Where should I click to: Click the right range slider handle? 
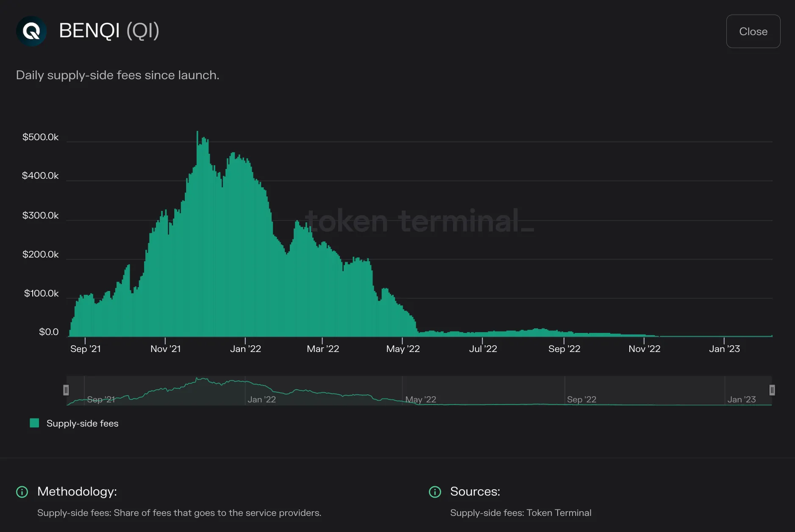[772, 390]
